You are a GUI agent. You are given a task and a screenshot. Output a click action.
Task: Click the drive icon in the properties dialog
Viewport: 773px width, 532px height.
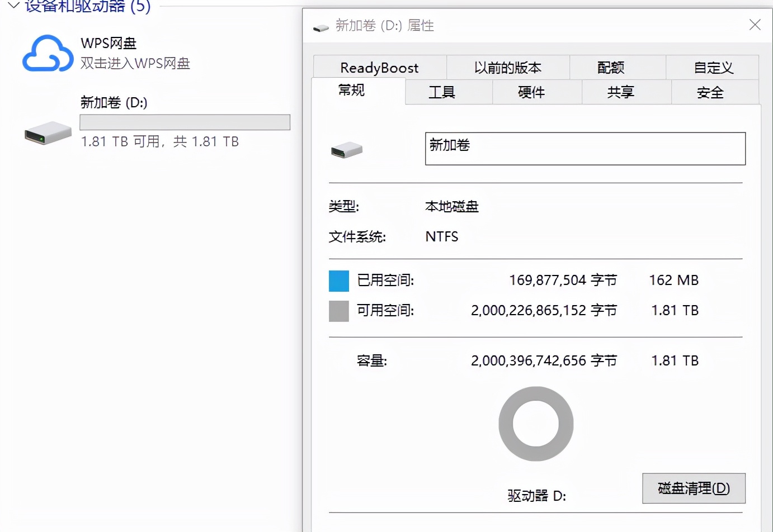tap(347, 149)
